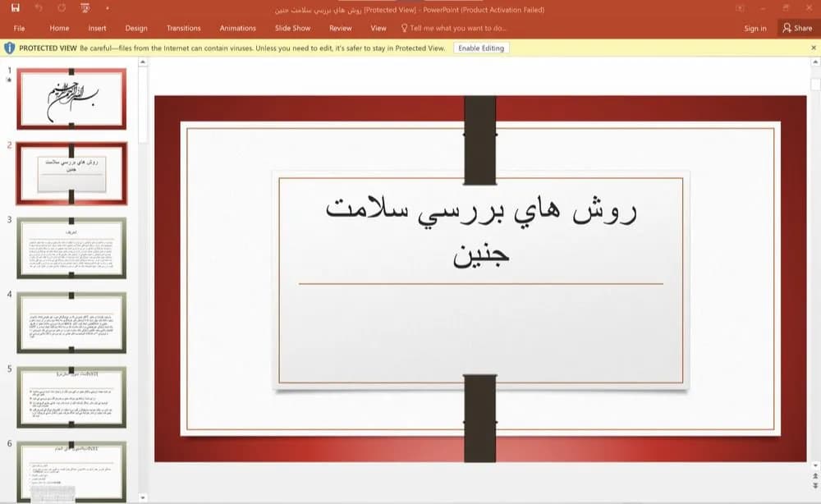
Task: Select slide 5 thumbnail
Action: (x=71, y=397)
